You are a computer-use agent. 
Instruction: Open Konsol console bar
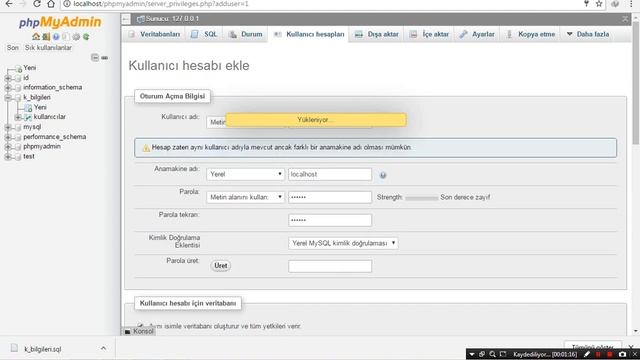[x=139, y=331]
